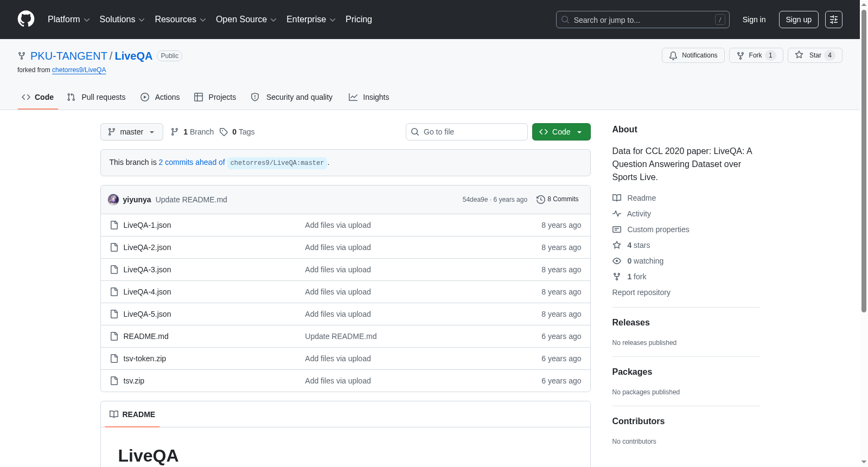
Task: Expand the Enterprise menu
Action: (311, 20)
